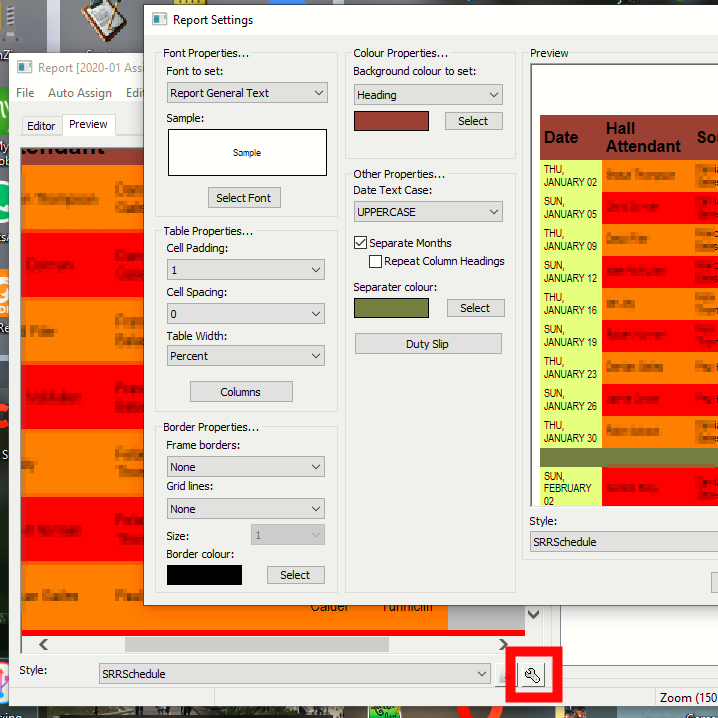Open the Font to set dropdown

click(247, 93)
